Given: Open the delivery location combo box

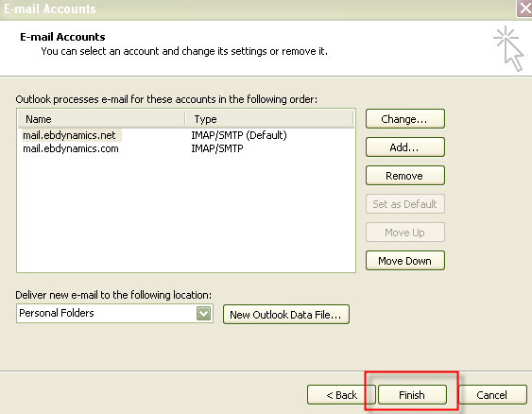Looking at the screenshot, I should [114, 313].
